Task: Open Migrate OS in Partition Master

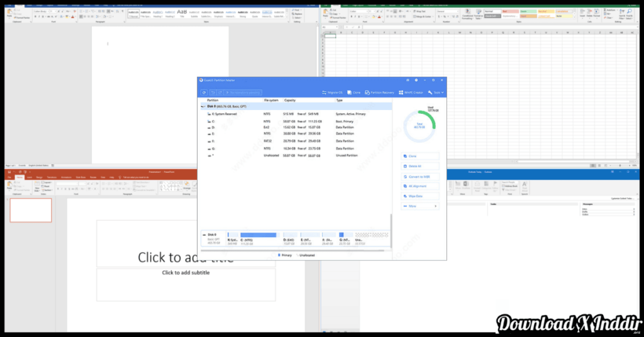Action: pyautogui.click(x=332, y=92)
